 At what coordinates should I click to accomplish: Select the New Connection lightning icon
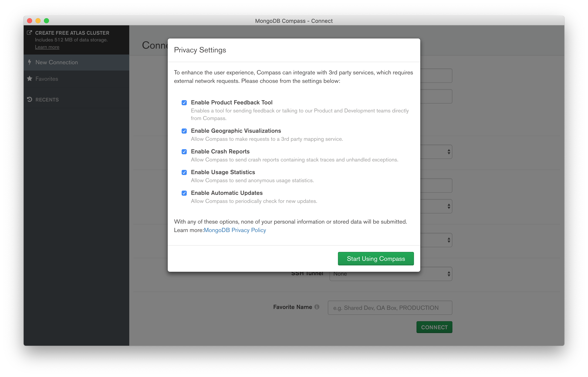coord(30,62)
